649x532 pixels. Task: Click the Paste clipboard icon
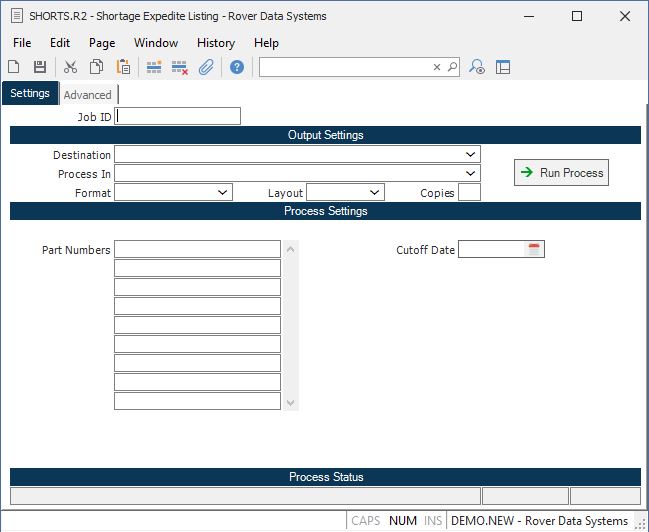click(x=123, y=67)
